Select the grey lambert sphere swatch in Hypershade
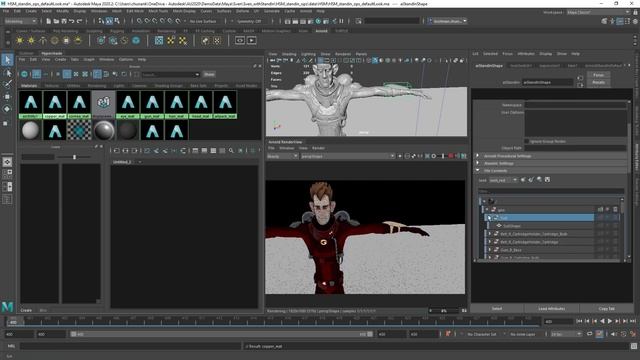This screenshot has height=360, width=640. tap(31, 131)
